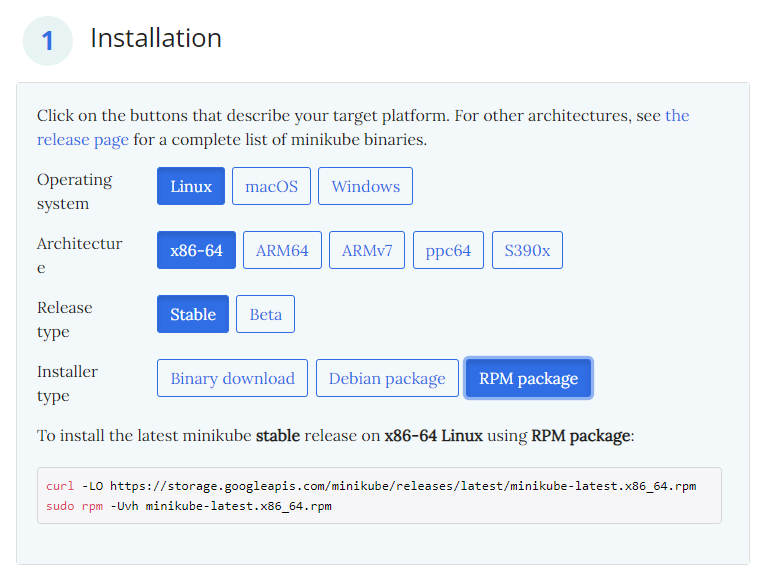This screenshot has width=762, height=574.
Task: Pick the ARM64 architecture option
Action: [282, 250]
